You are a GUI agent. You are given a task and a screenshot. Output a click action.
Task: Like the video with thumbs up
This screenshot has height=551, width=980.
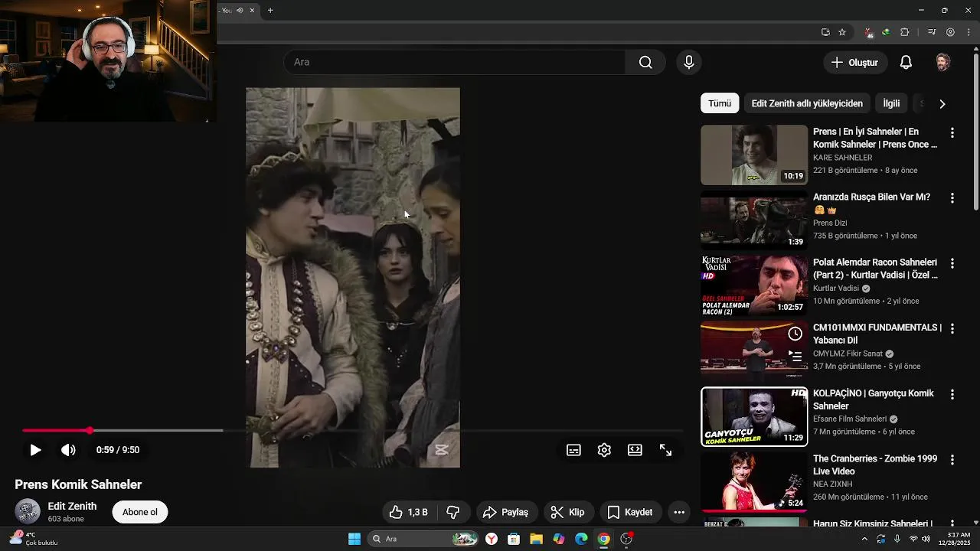tap(408, 512)
